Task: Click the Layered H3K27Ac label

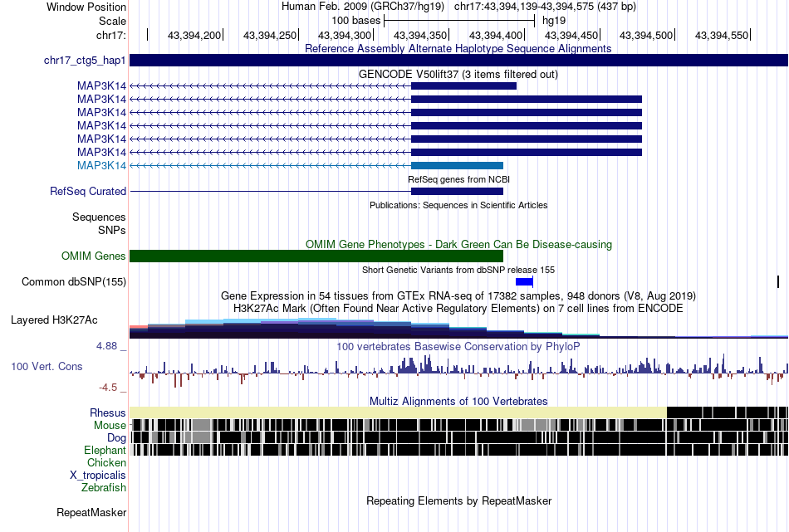Action: [x=54, y=320]
